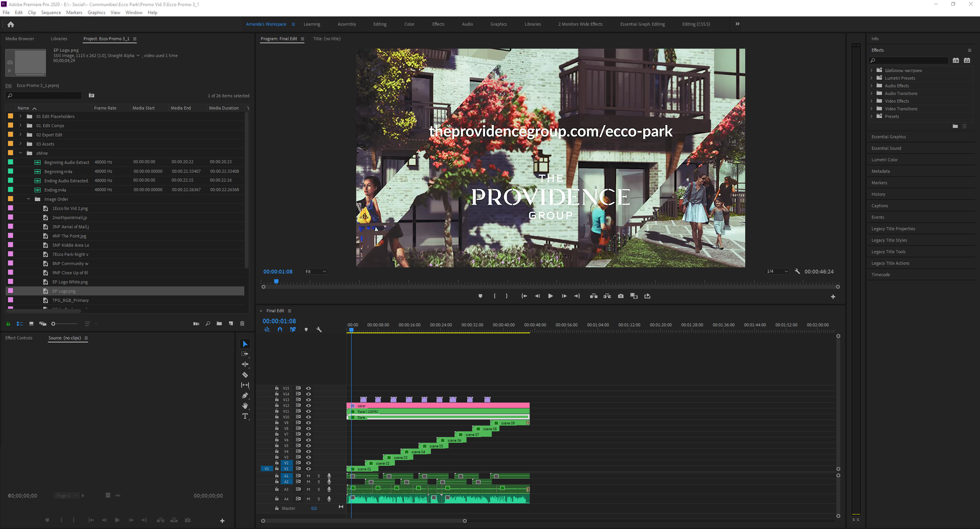This screenshot has height=529, width=980.
Task: Step back one frame in Program monitor
Action: point(537,296)
